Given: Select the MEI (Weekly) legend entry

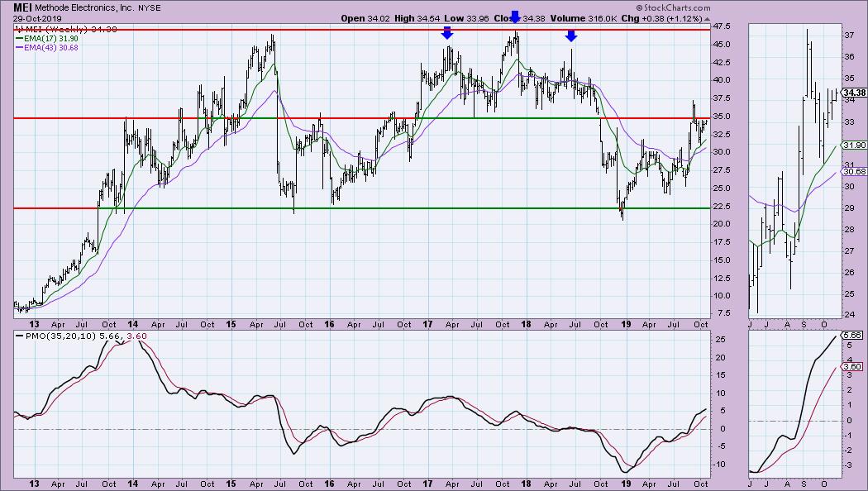Looking at the screenshot, I should click(66, 29).
